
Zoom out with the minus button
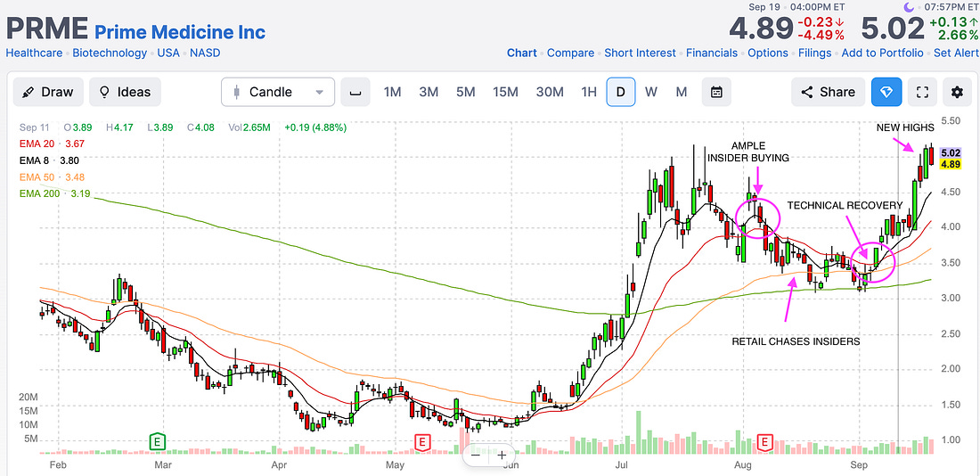click(476, 455)
